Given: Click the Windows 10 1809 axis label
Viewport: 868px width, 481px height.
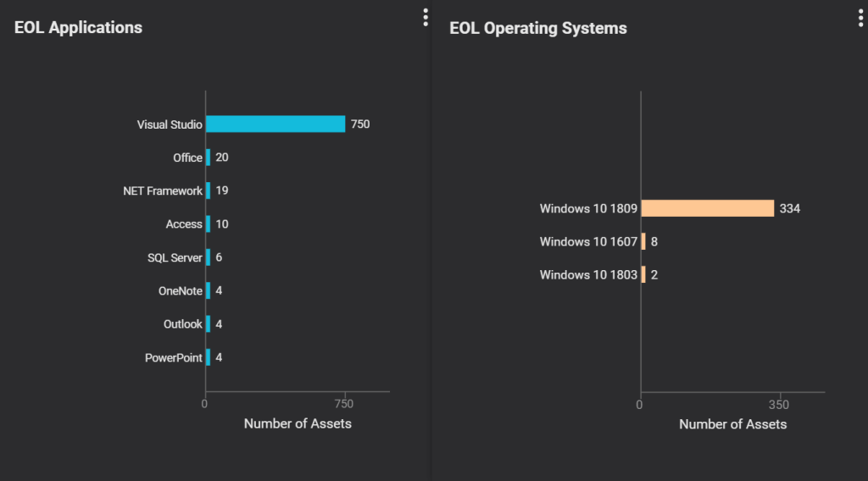Looking at the screenshot, I should [x=588, y=208].
